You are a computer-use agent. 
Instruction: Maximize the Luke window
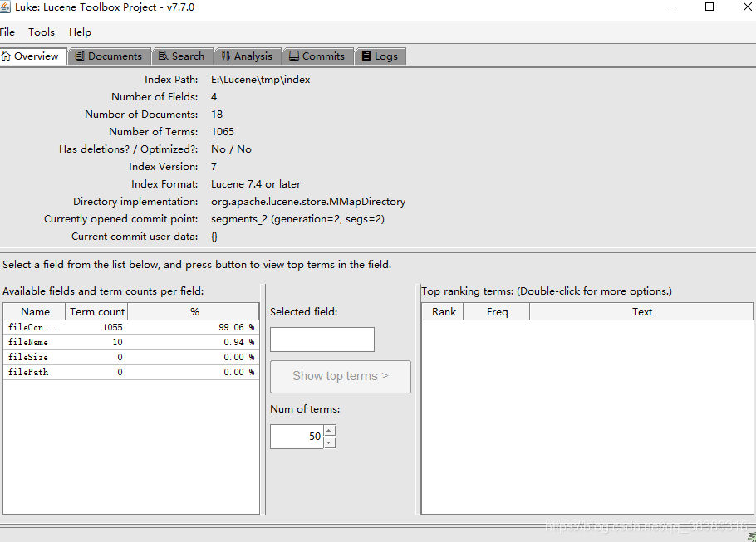click(709, 7)
